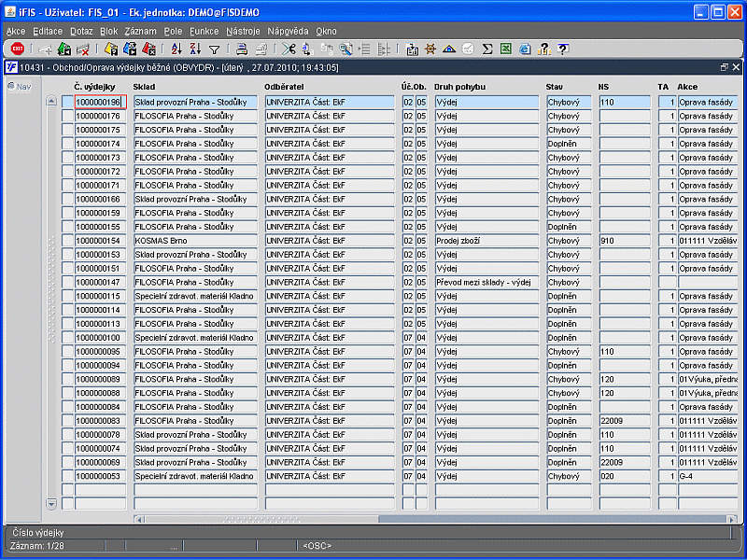Open the Dotaz menu
Viewport: 747px width, 560px height.
click(81, 31)
